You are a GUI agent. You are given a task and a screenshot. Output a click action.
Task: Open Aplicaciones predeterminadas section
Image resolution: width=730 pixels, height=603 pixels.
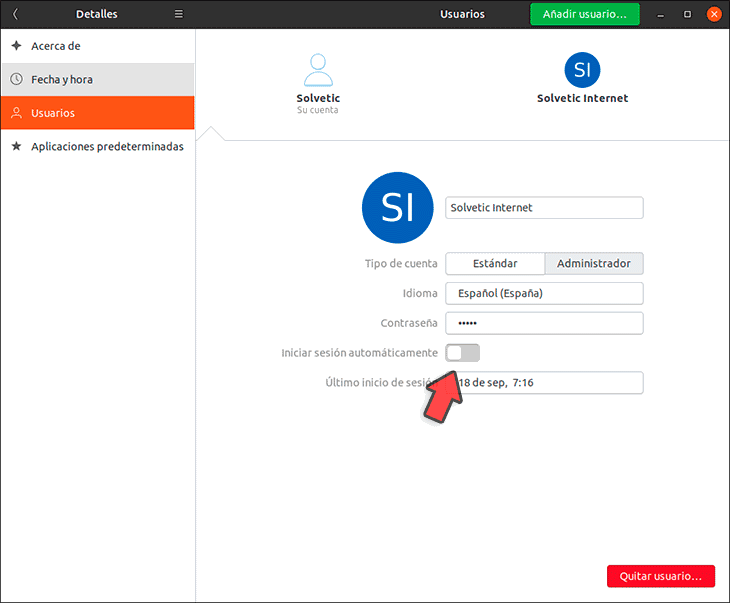point(97,146)
